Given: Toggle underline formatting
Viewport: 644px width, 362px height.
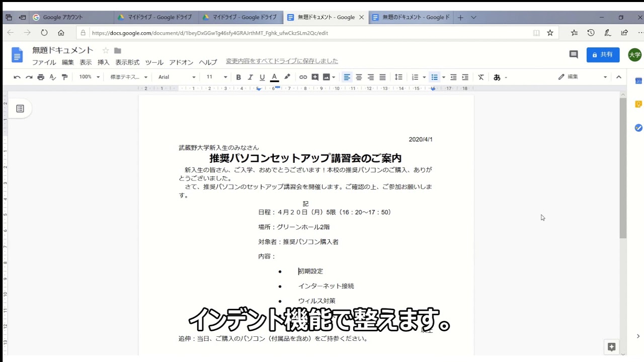Looking at the screenshot, I should coord(262,77).
